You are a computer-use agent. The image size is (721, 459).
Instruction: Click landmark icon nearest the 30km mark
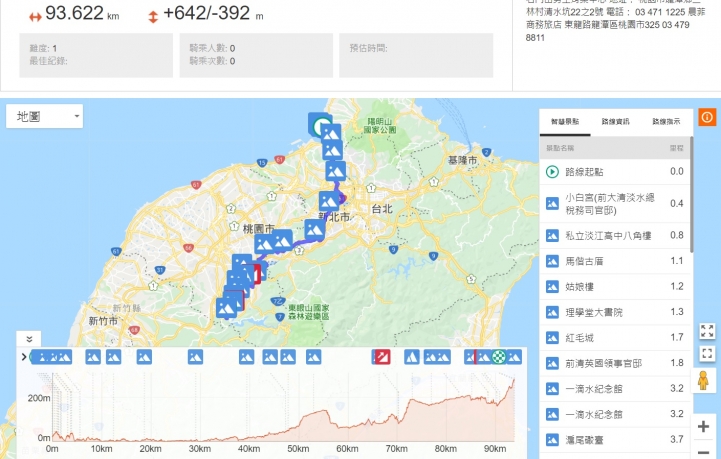tap(195, 357)
